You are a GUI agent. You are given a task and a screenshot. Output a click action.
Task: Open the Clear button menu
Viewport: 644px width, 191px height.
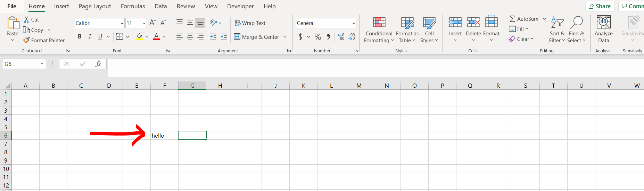521,39
